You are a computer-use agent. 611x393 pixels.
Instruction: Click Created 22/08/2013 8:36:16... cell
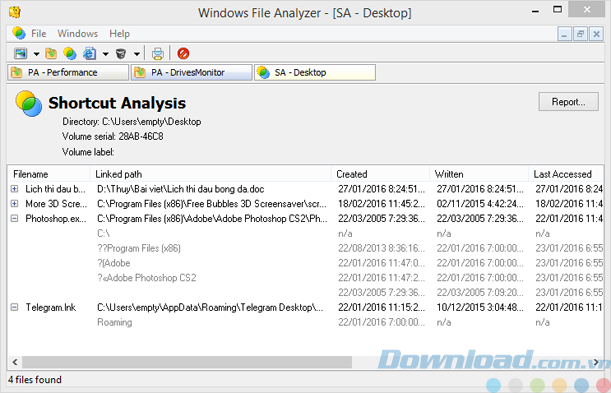pos(381,248)
